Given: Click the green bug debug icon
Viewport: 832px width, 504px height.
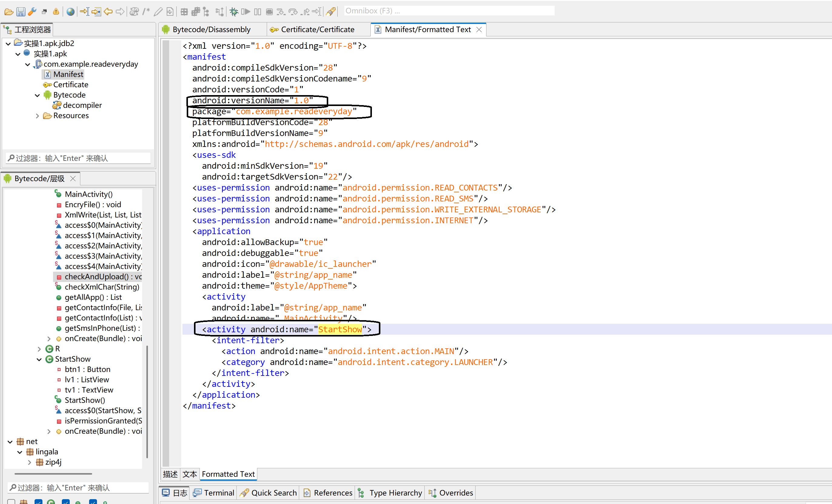Looking at the screenshot, I should 234,12.
